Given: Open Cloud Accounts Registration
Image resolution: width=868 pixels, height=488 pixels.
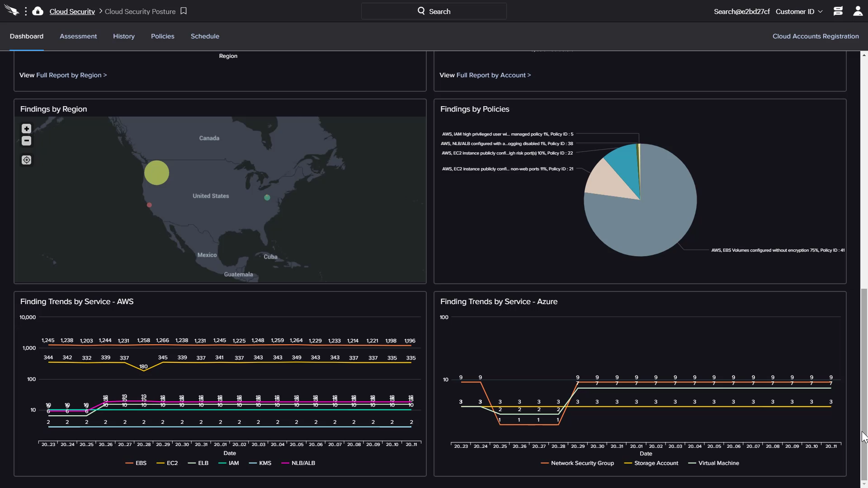Looking at the screenshot, I should coord(816,36).
